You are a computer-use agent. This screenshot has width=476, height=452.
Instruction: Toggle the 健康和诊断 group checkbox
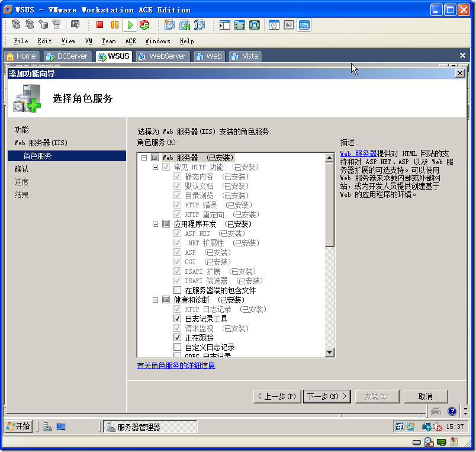166,300
